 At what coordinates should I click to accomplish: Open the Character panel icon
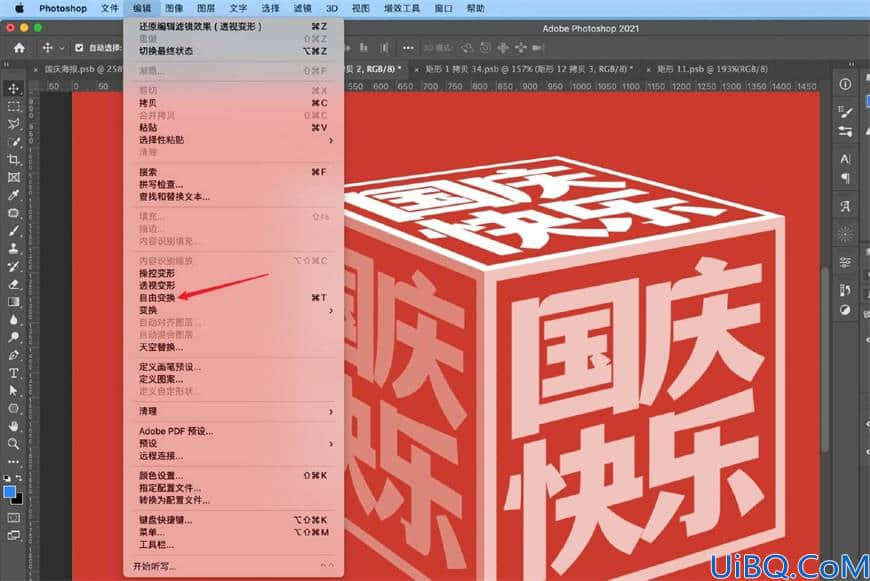click(x=845, y=159)
